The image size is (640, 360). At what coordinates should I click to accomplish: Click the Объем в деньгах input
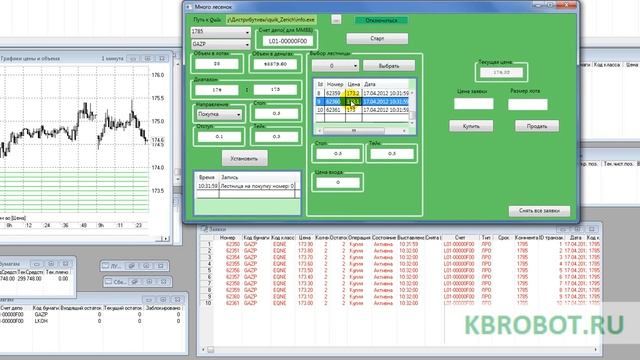click(275, 64)
